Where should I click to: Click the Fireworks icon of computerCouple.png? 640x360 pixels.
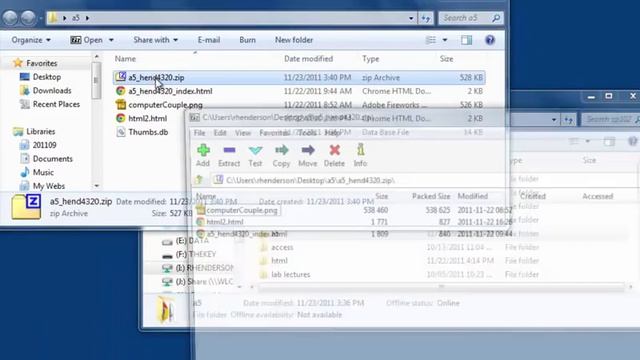coord(120,104)
